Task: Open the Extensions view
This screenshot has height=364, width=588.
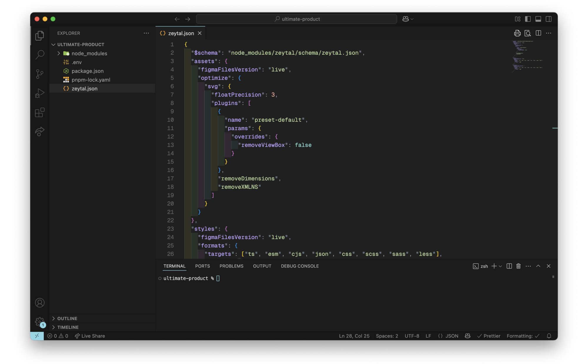Action: [40, 112]
